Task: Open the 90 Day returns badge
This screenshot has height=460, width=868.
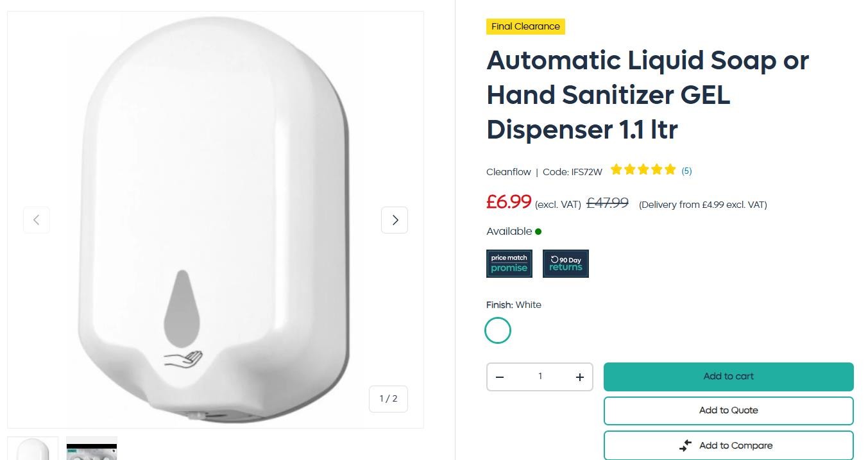Action: click(565, 264)
